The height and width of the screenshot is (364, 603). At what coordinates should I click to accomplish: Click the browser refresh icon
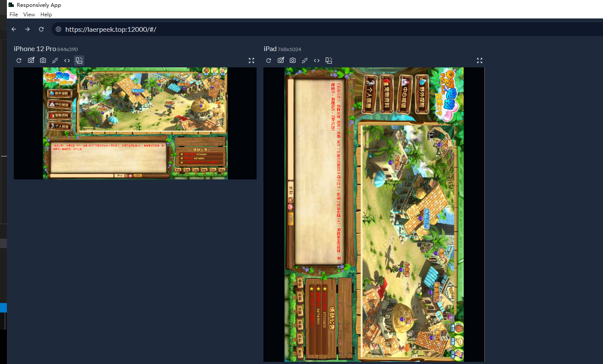click(41, 29)
